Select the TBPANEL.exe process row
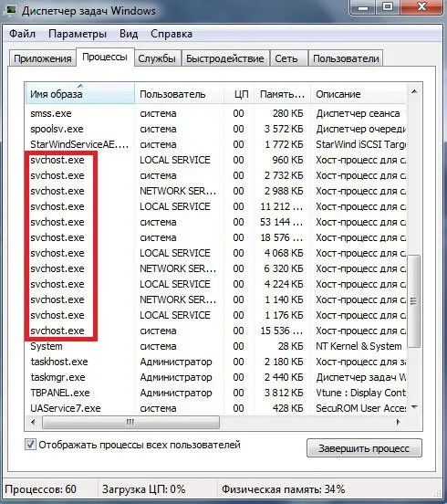This screenshot has height=504, width=447. click(x=215, y=393)
